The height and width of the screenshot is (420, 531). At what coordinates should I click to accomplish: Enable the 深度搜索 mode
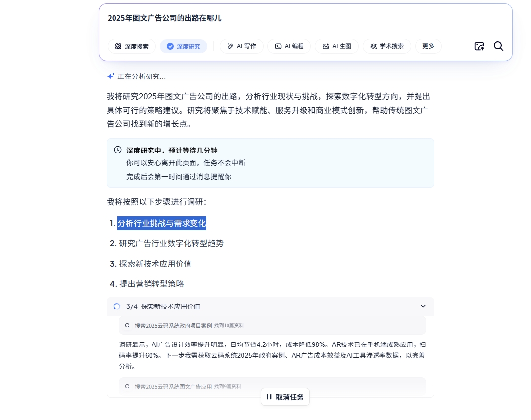point(132,46)
